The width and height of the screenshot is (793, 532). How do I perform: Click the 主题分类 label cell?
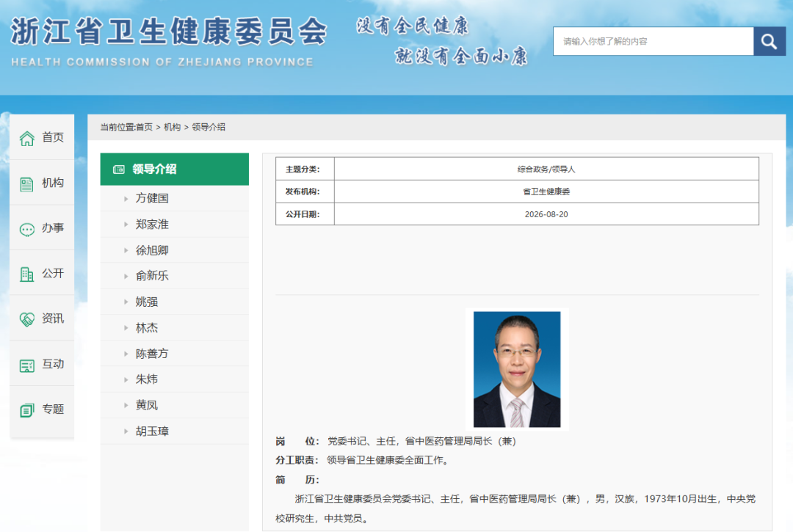(305, 170)
